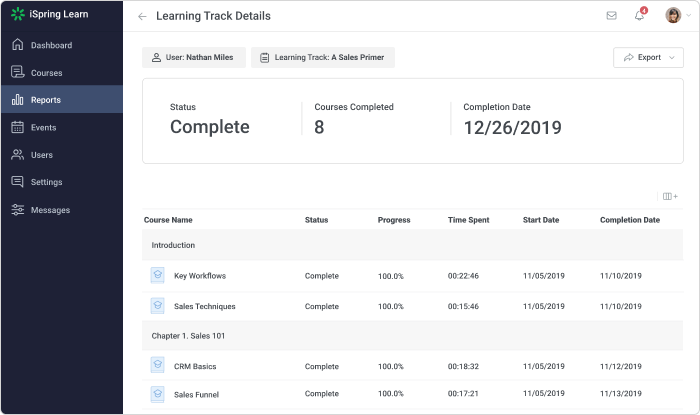700x415 pixels.
Task: Sort by Course Name column header
Action: pos(168,220)
